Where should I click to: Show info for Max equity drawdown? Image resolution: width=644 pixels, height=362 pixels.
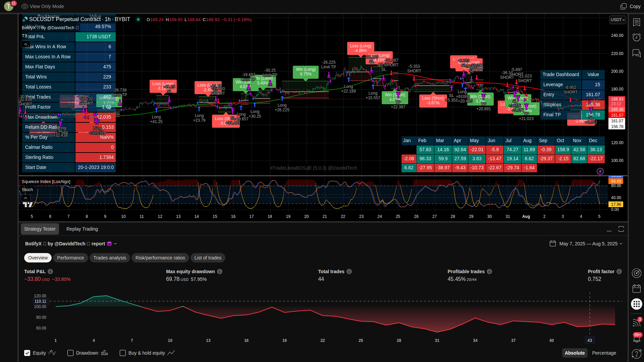coord(220,271)
